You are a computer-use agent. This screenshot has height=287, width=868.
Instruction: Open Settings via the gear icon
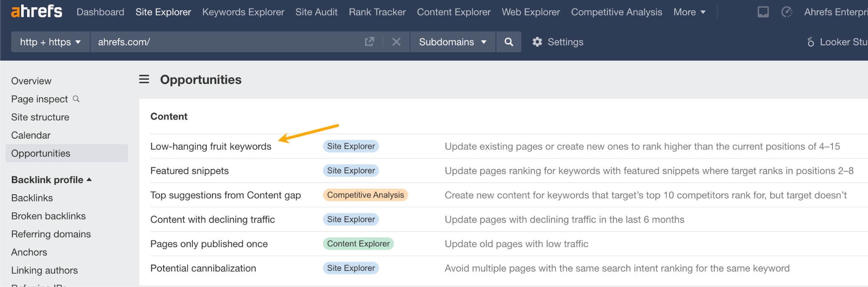pyautogui.click(x=537, y=42)
